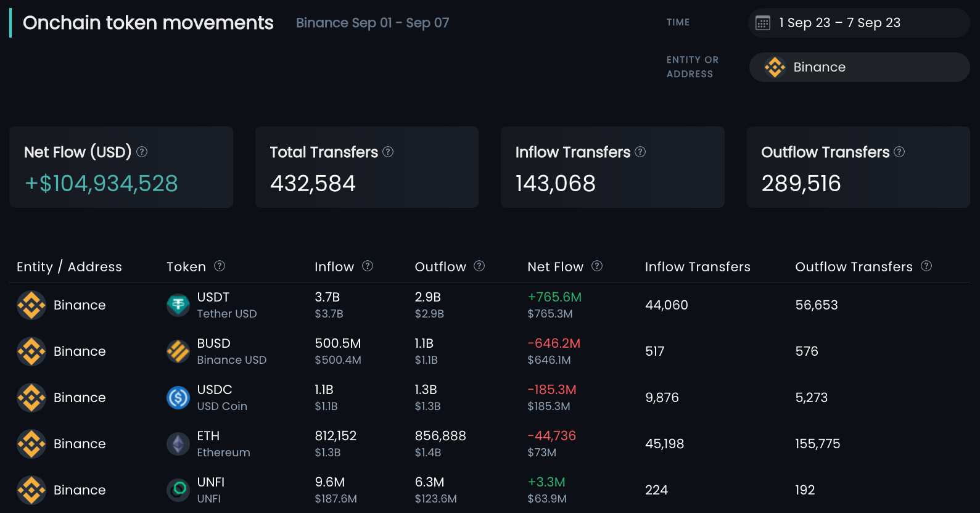Click the Outflow column help icon
This screenshot has height=513, width=980.
[479, 266]
